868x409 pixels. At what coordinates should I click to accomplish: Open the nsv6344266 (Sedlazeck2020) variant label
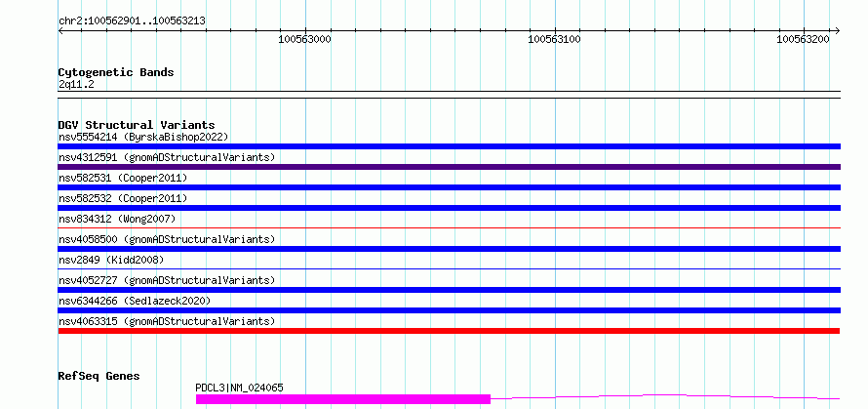point(135,301)
